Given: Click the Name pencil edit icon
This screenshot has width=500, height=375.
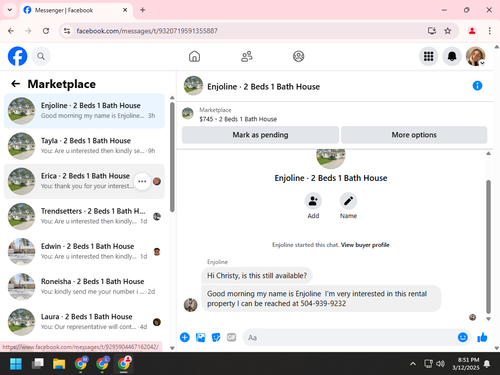Looking at the screenshot, I should [348, 201].
